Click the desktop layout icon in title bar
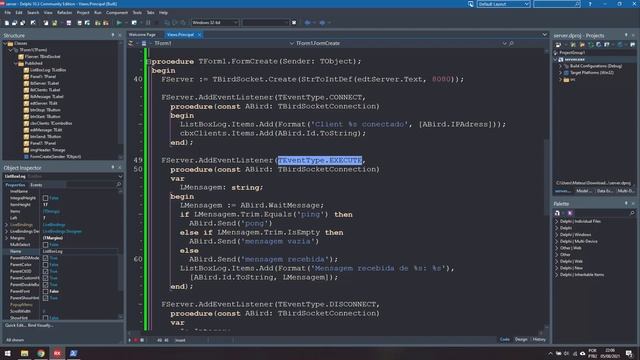 point(471,4)
